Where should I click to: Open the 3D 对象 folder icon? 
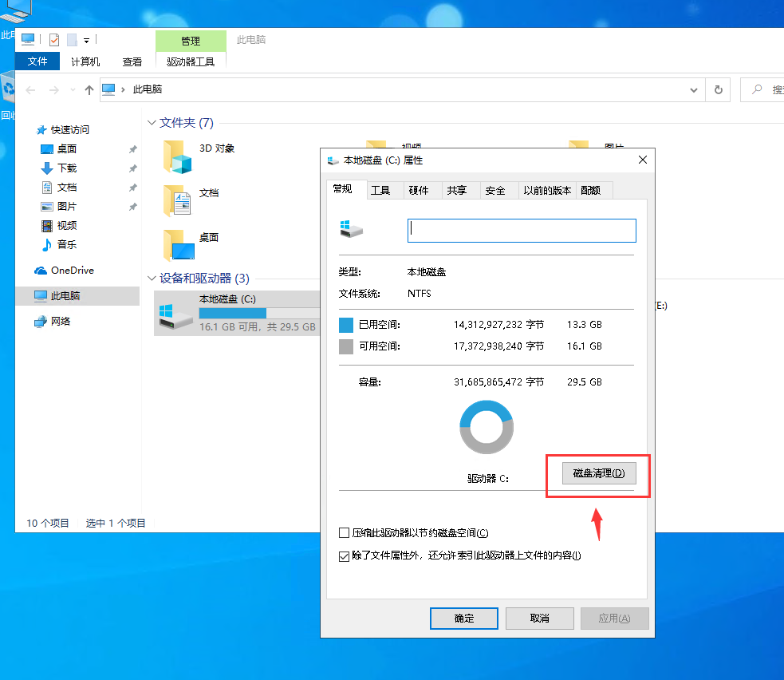click(178, 156)
